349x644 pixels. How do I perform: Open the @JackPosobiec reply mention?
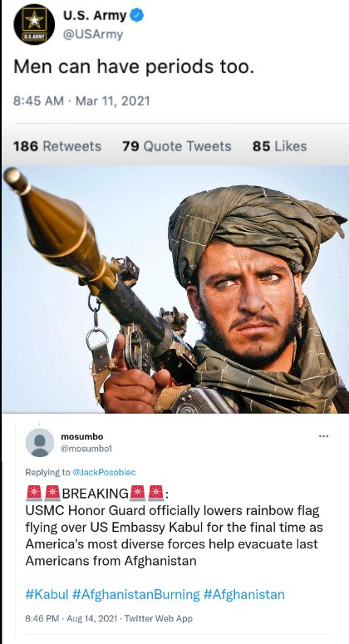pos(104,472)
